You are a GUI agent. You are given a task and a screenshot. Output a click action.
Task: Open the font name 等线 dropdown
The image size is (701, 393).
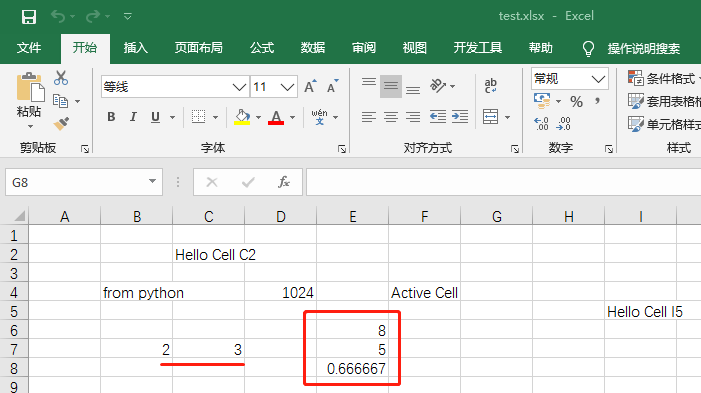point(240,87)
